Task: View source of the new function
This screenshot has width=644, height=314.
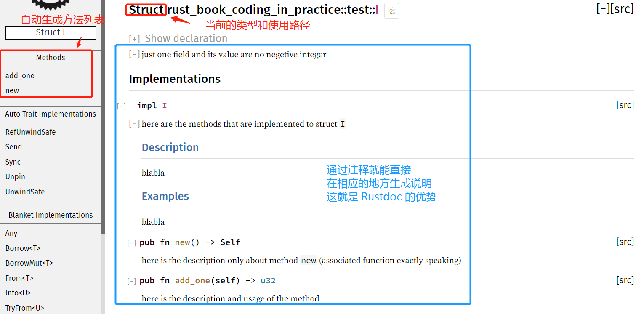Action: click(625, 242)
